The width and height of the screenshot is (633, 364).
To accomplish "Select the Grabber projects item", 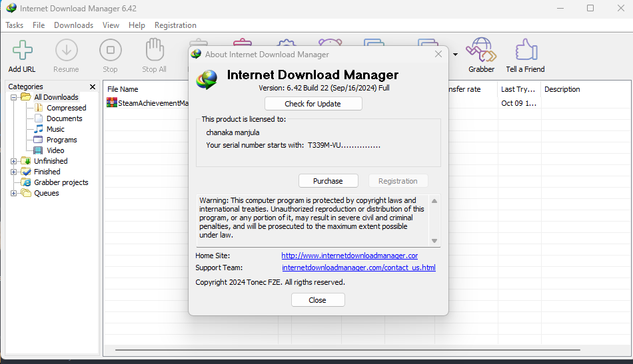I will tap(61, 182).
